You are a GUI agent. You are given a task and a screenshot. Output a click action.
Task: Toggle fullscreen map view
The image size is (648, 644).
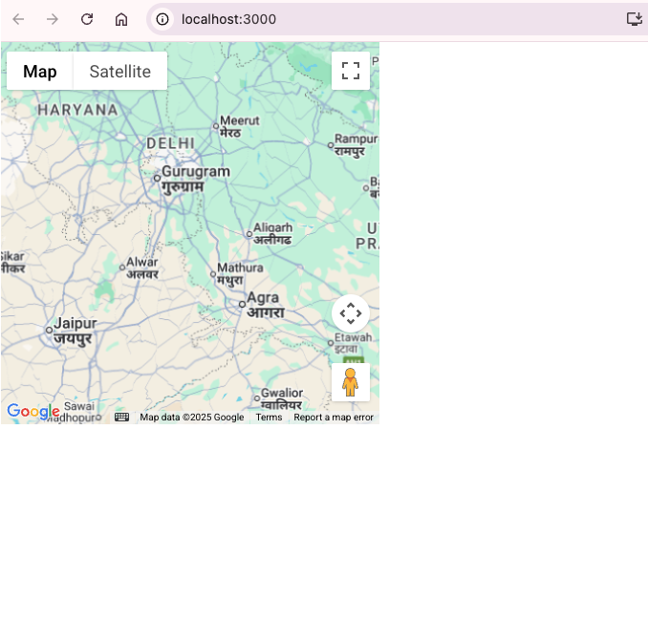coord(351,71)
